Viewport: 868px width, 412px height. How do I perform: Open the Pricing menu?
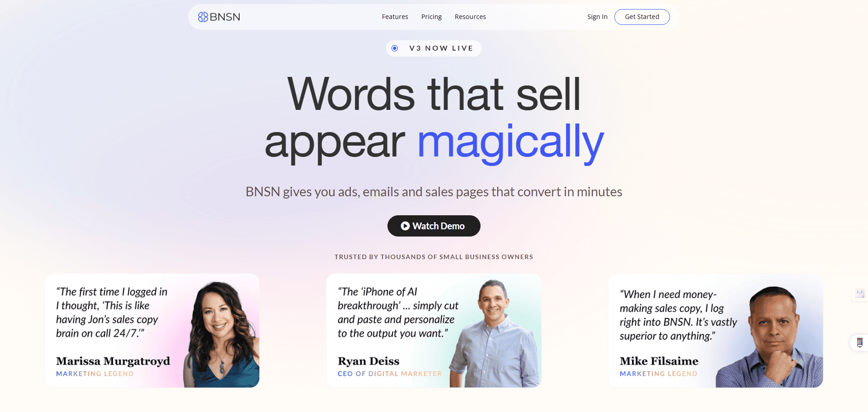point(431,17)
